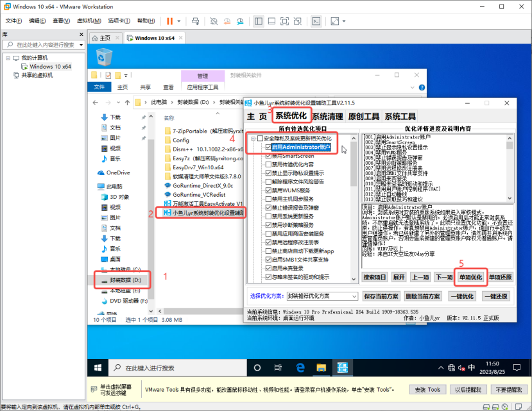The height and width of the screenshot is (411, 532).
Task: Check the 安全隐私及系统更新相关优化 group checkbox
Action: 261,138
